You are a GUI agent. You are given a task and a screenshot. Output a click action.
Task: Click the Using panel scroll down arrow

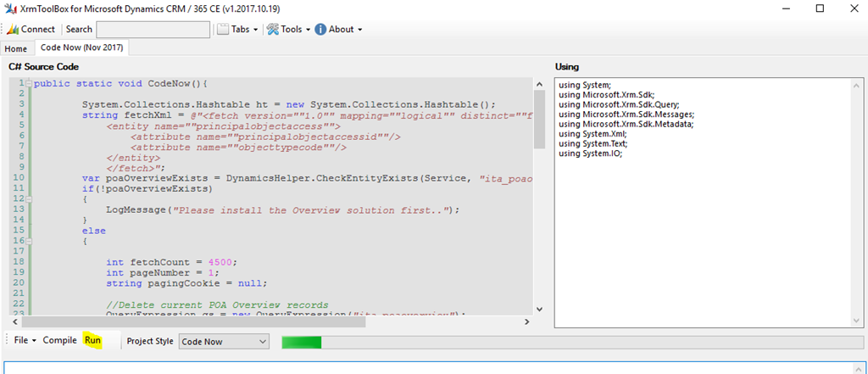point(857,321)
